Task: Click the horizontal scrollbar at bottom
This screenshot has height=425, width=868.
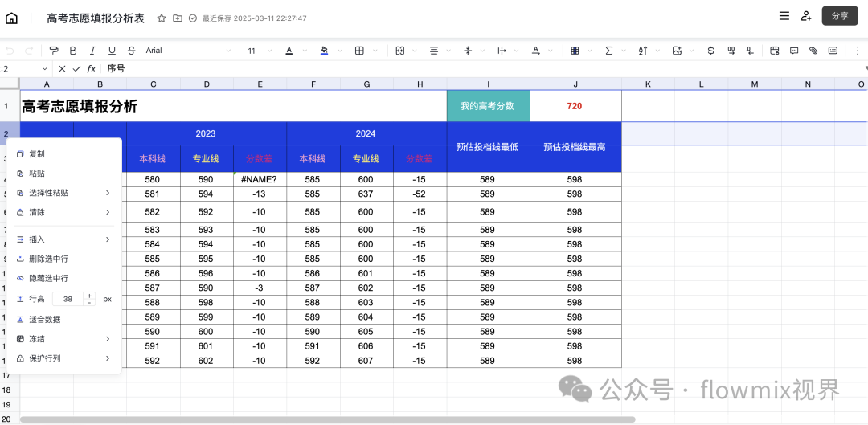Action: pos(328,419)
